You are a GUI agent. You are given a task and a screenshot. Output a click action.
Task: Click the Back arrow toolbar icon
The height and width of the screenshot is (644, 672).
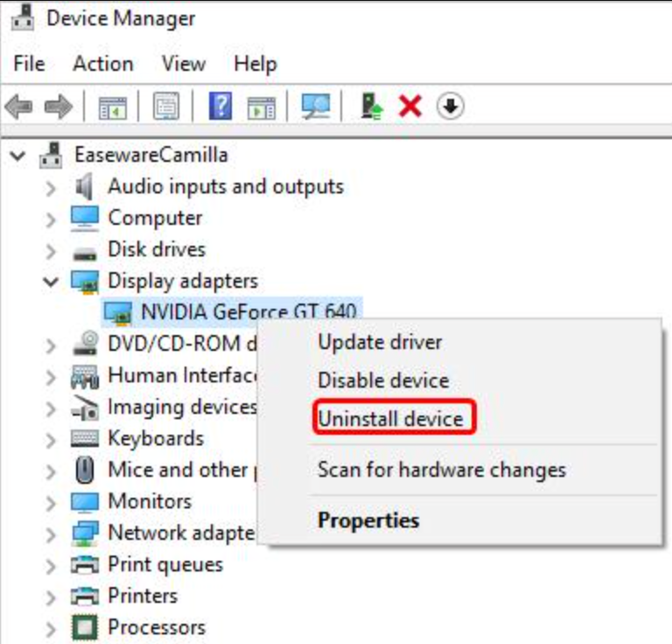(x=19, y=106)
